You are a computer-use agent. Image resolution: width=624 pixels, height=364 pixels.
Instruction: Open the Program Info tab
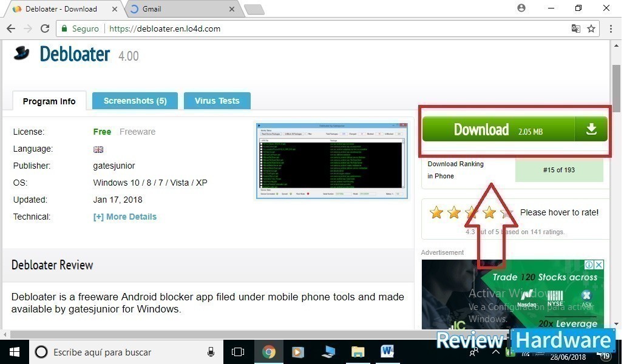49,101
